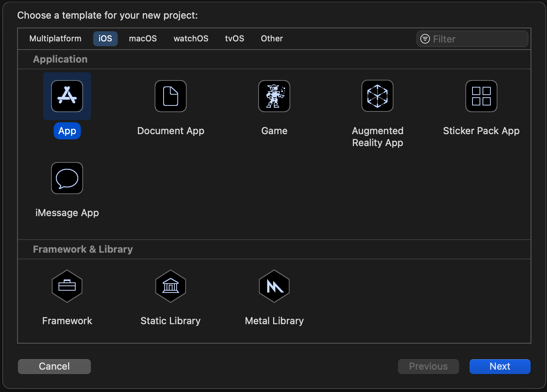Select the App template icon

[67, 96]
